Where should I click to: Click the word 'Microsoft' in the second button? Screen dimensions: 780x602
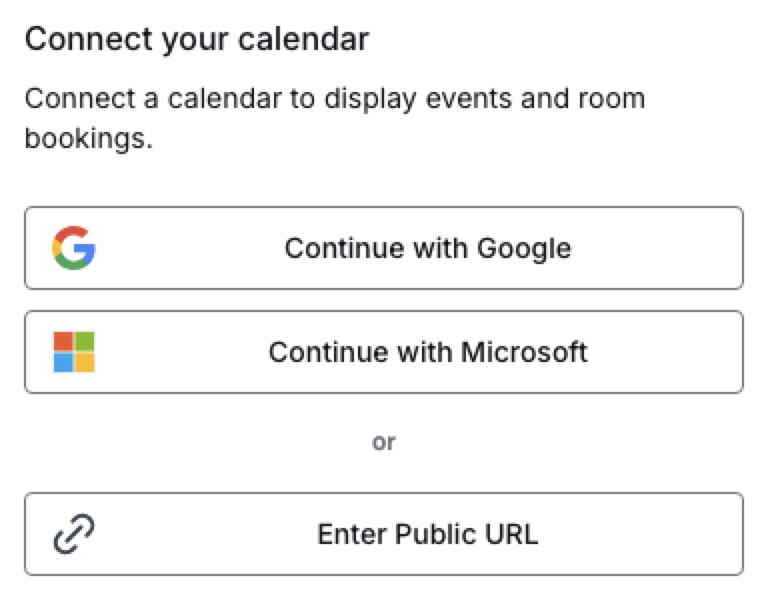pos(524,352)
